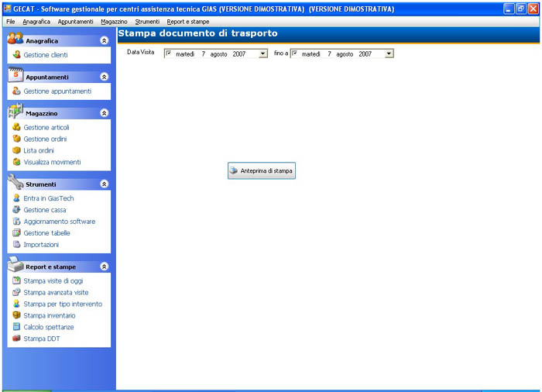Click the GECAT application title bar icon
Viewport: 542px width, 392px height.
click(x=7, y=9)
